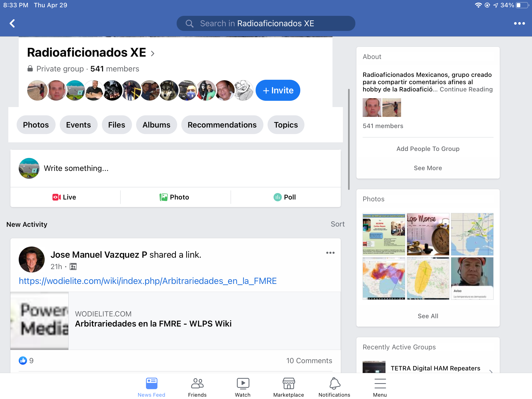Open Notifications bell tab
532x399 pixels.
click(x=334, y=387)
